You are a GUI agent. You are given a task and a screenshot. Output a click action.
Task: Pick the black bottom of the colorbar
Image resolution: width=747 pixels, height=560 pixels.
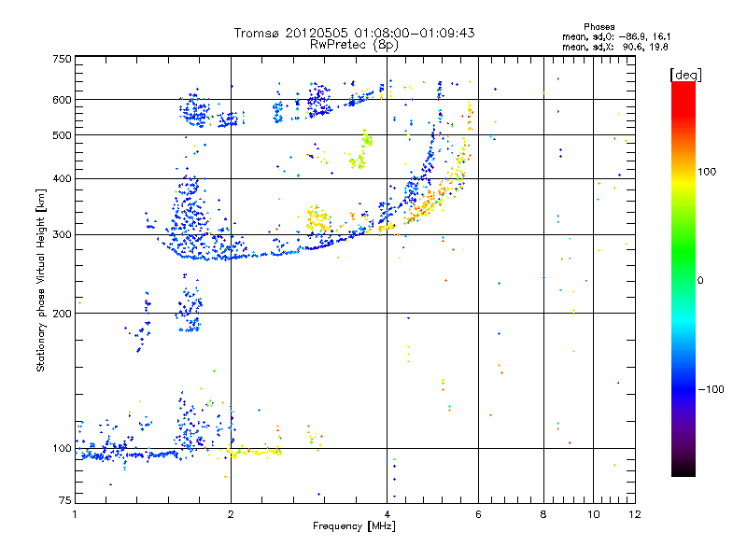684,469
